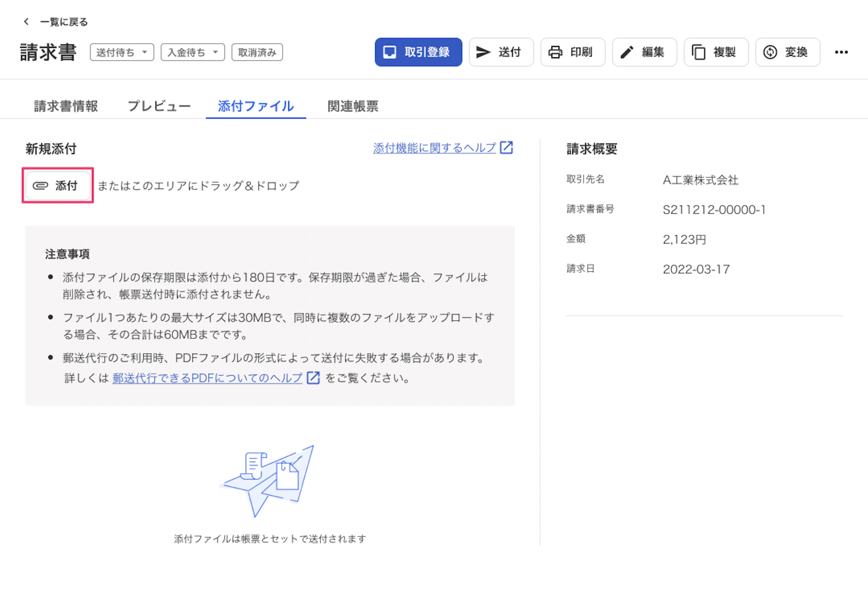Click the 取引先名 label
868x591 pixels.
pos(586,179)
